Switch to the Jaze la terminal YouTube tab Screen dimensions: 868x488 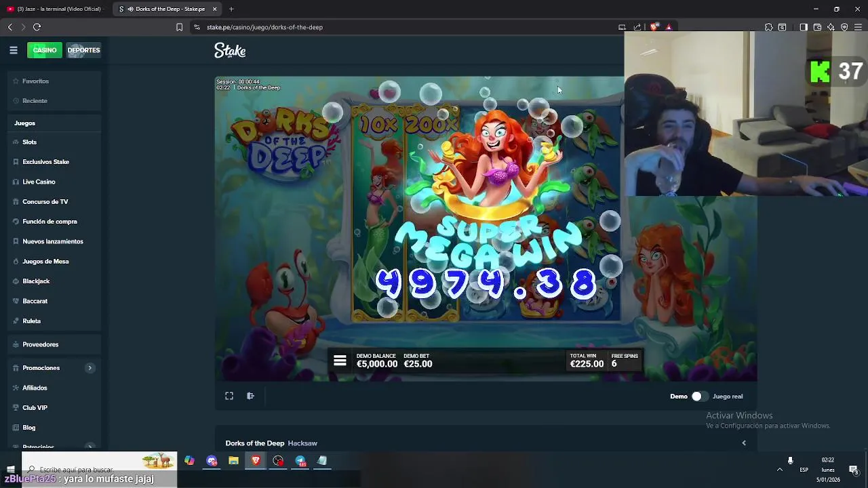(x=56, y=9)
